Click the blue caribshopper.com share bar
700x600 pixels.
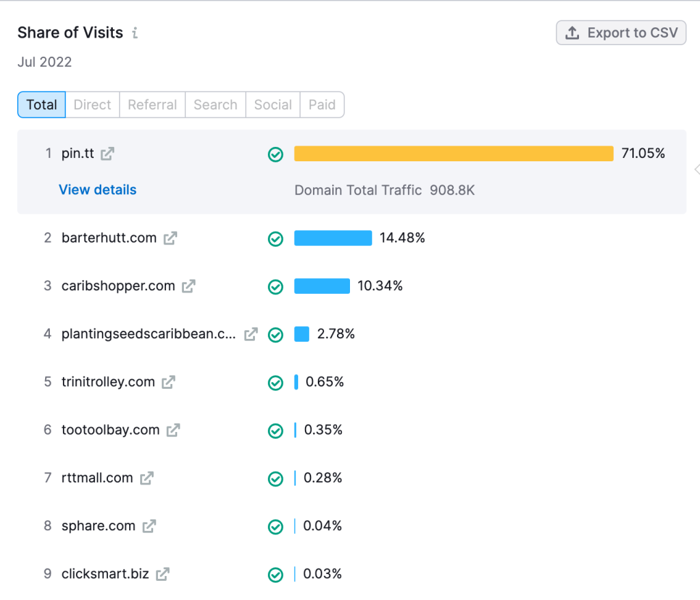[322, 286]
